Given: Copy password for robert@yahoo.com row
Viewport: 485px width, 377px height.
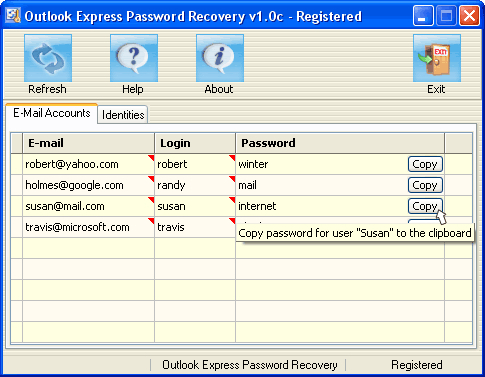Looking at the screenshot, I should [x=425, y=164].
